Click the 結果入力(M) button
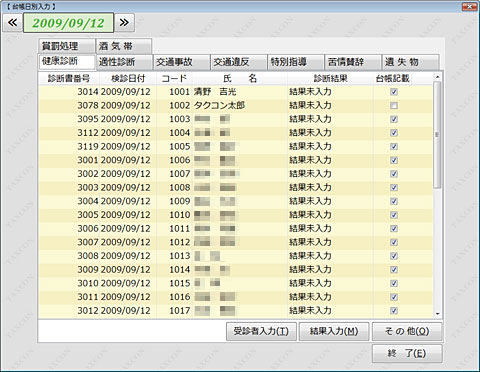Viewport: 480px width, 372px height. click(334, 331)
